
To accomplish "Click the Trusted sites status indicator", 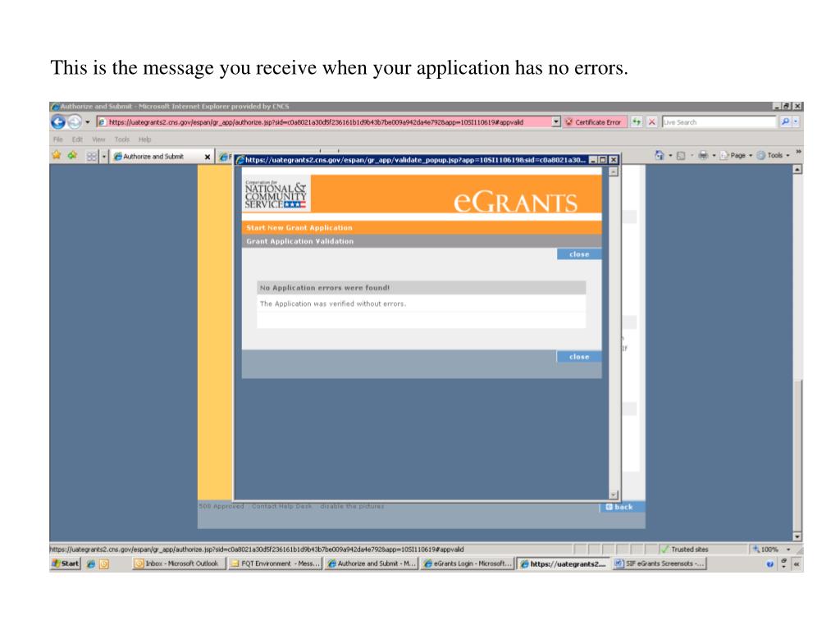I will coord(685,549).
